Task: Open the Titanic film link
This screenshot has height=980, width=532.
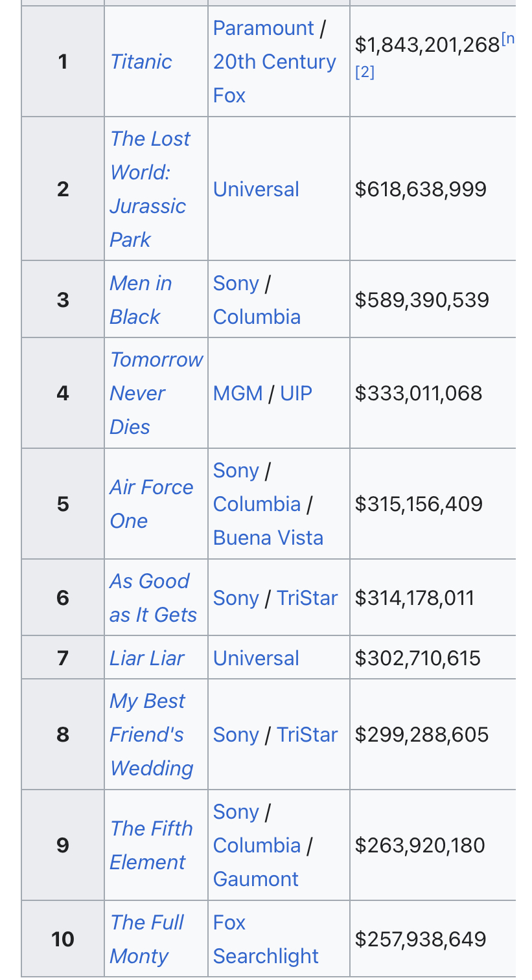Action: (x=141, y=62)
